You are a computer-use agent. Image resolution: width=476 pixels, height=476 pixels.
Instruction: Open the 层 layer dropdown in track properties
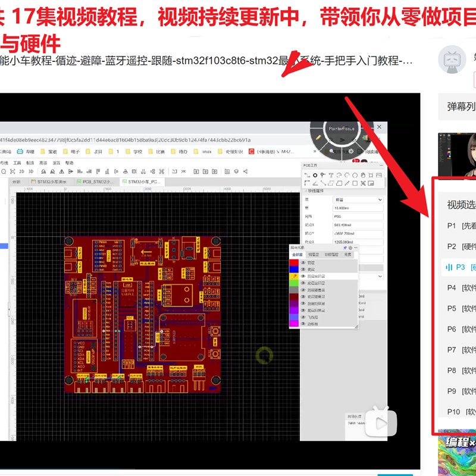coord(358,199)
